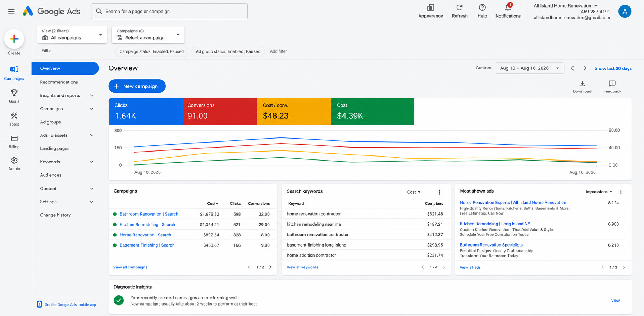644x316 pixels.
Task: Click Campaign status: Enabled, Paused filter chip
Action: [151, 51]
